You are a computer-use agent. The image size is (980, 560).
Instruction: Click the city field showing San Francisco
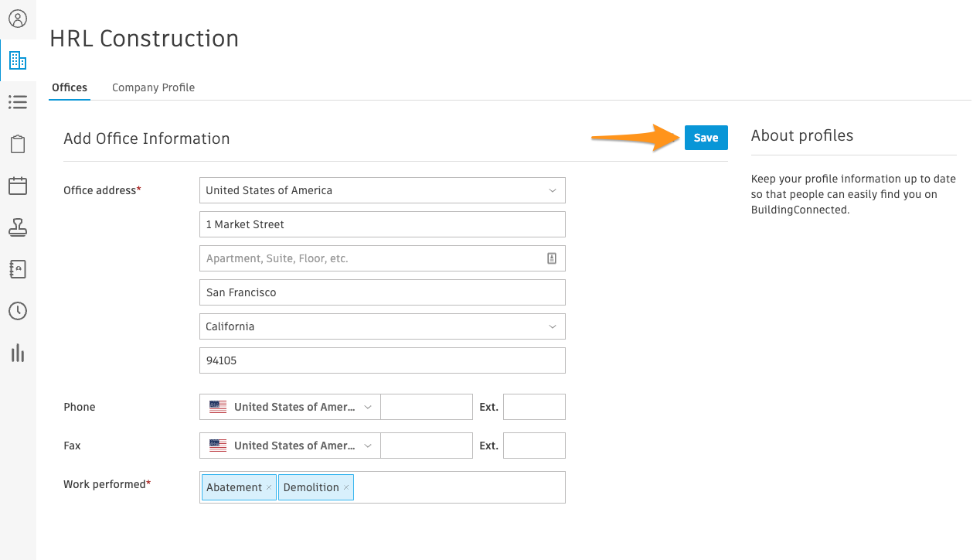tap(383, 292)
